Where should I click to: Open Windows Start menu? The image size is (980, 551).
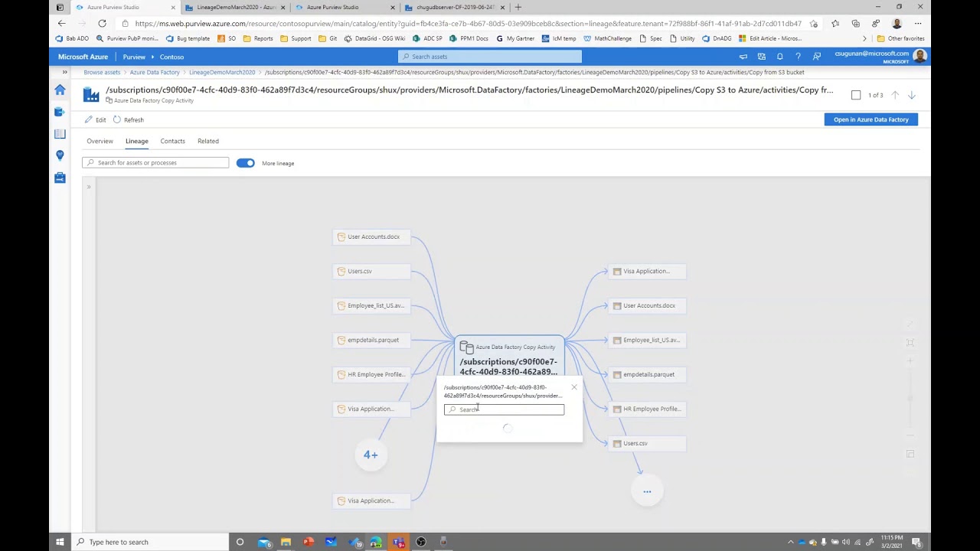[60, 542]
